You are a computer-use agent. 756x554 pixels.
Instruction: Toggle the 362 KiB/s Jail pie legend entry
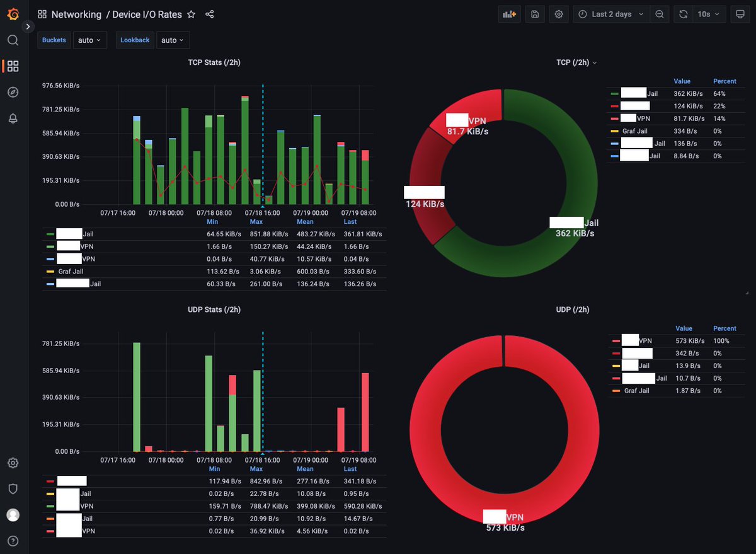pyautogui.click(x=639, y=93)
